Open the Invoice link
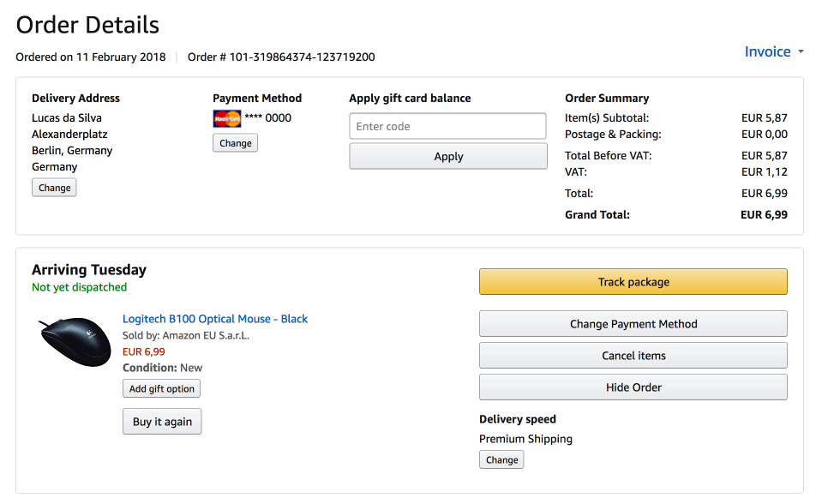The width and height of the screenshot is (822, 504). click(767, 51)
